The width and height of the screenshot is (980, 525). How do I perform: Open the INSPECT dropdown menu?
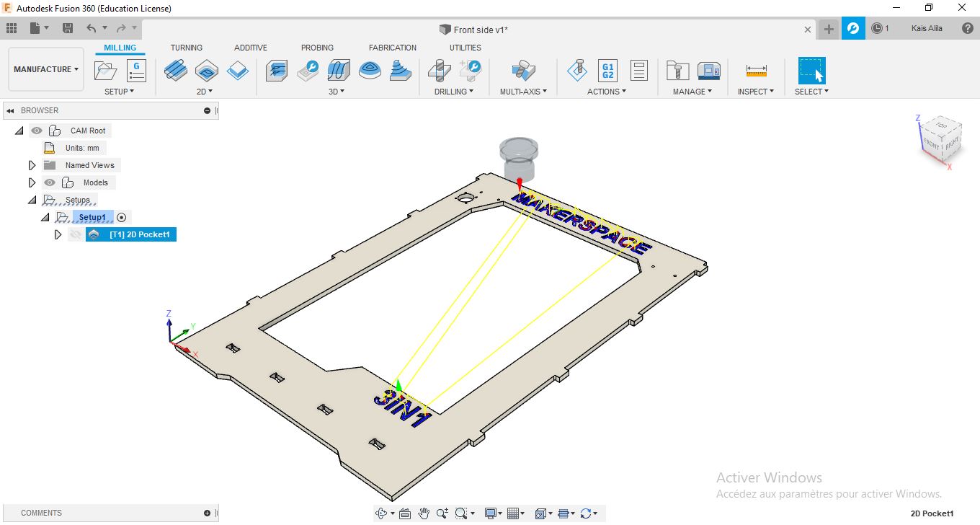click(x=756, y=92)
